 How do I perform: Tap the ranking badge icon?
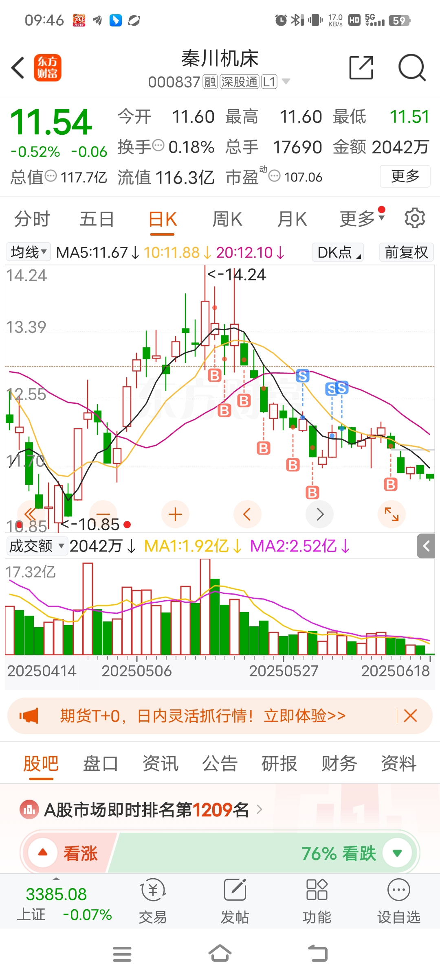29,810
